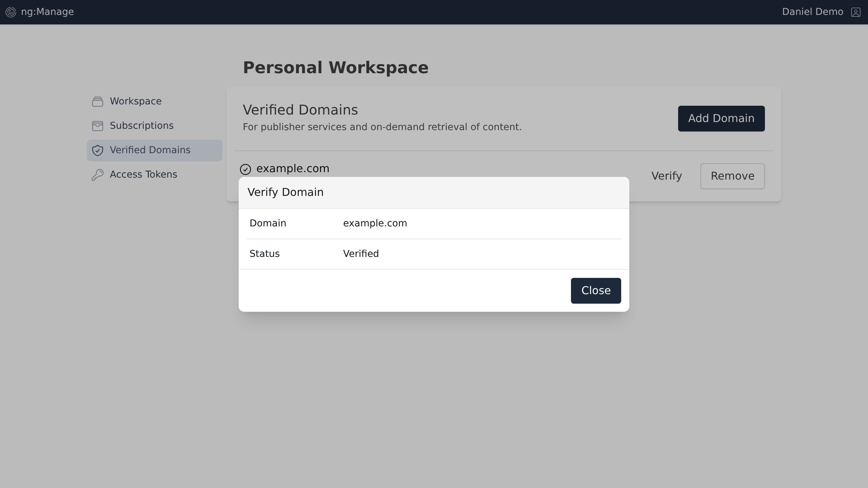The width and height of the screenshot is (868, 488).
Task: Open the Workspace menu item
Action: tap(136, 101)
